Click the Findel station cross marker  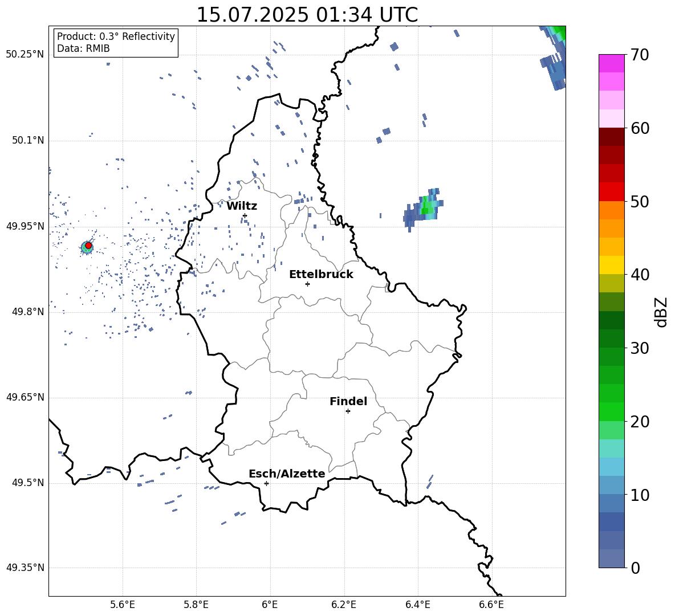point(348,411)
